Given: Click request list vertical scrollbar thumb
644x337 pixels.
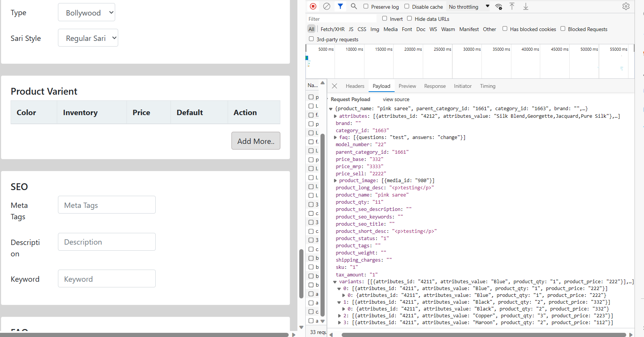Looking at the screenshot, I should coord(323,225).
